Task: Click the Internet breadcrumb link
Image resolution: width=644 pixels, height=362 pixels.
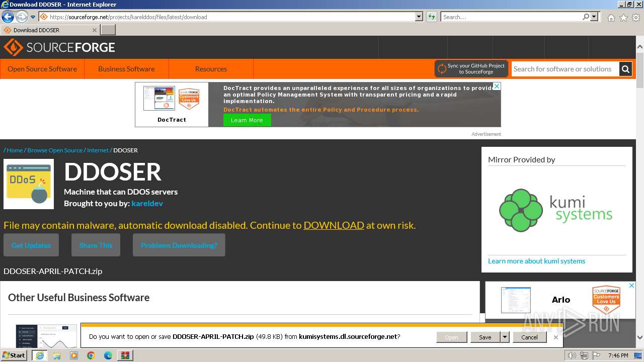Action: (x=98, y=150)
